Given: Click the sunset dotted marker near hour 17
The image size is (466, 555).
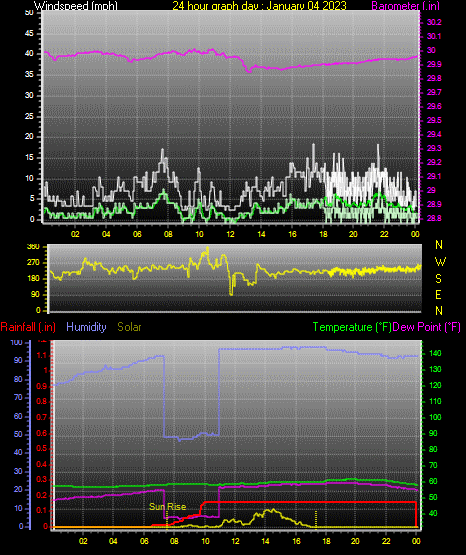Looking at the screenshot, I should pos(316,519).
